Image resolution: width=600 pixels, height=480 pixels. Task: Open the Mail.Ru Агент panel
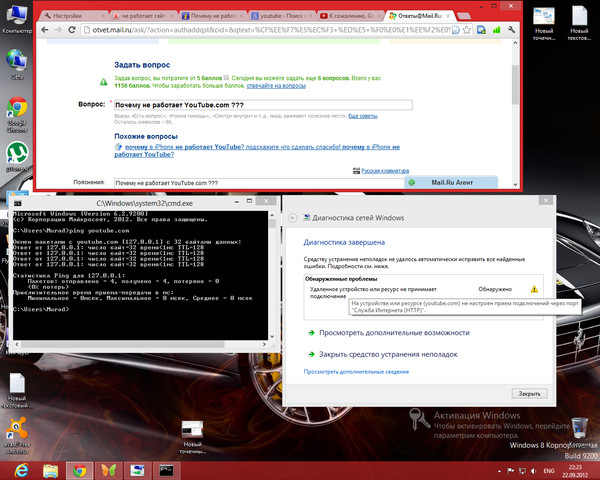[452, 183]
